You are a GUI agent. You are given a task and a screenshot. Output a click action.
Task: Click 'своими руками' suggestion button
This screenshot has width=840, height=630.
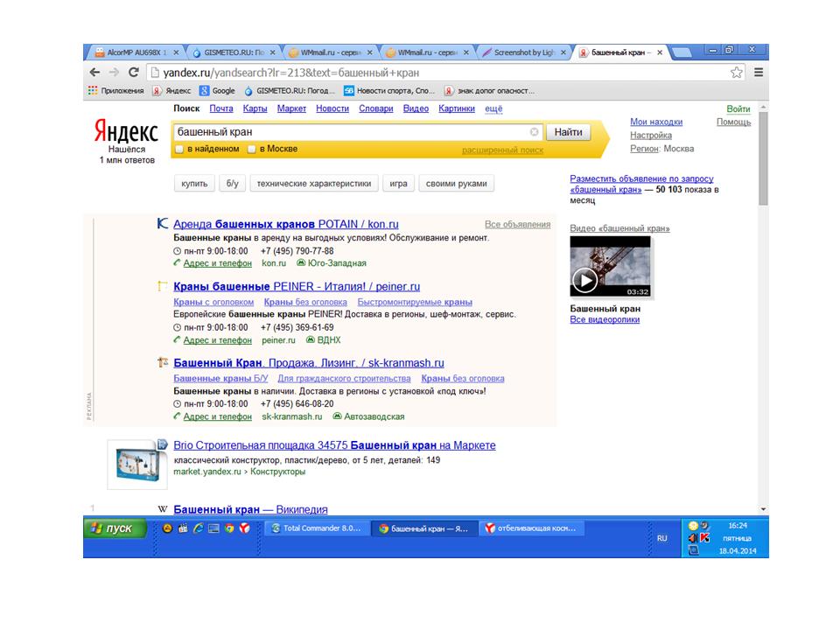click(x=457, y=183)
